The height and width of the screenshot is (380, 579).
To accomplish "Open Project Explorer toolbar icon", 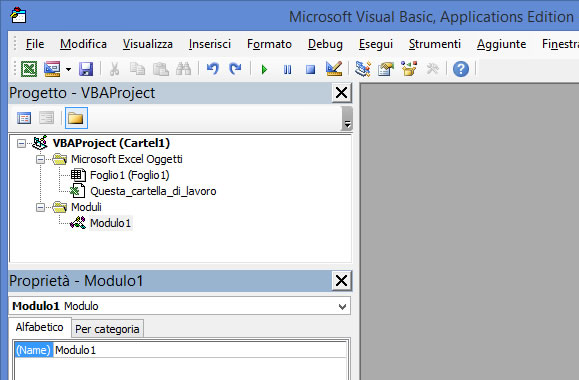I will tap(363, 69).
